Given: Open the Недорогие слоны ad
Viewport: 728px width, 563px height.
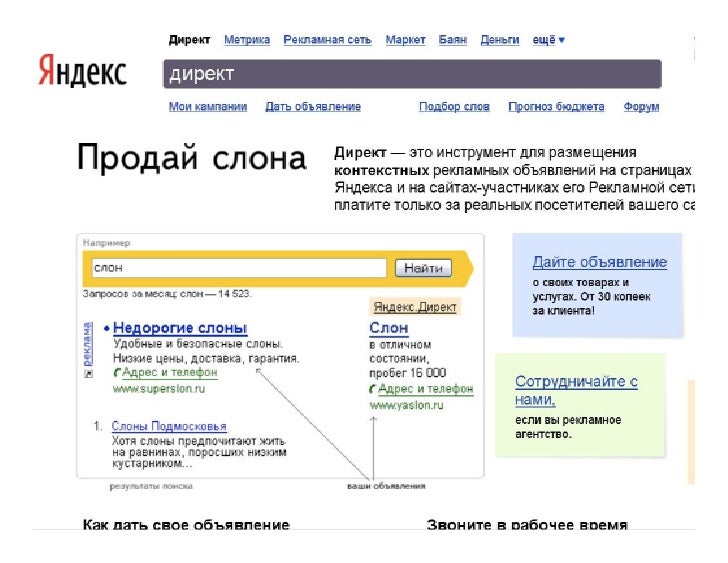Looking at the screenshot, I should click(180, 328).
